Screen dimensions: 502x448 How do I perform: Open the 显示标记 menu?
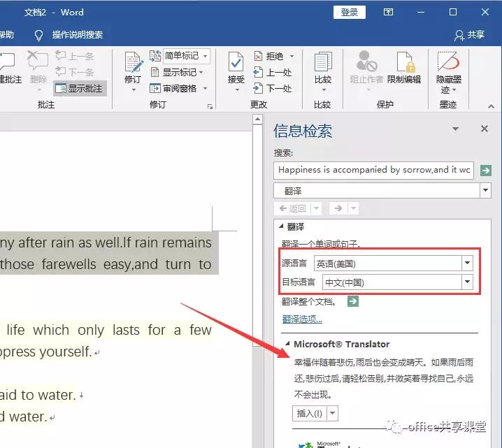[x=177, y=72]
